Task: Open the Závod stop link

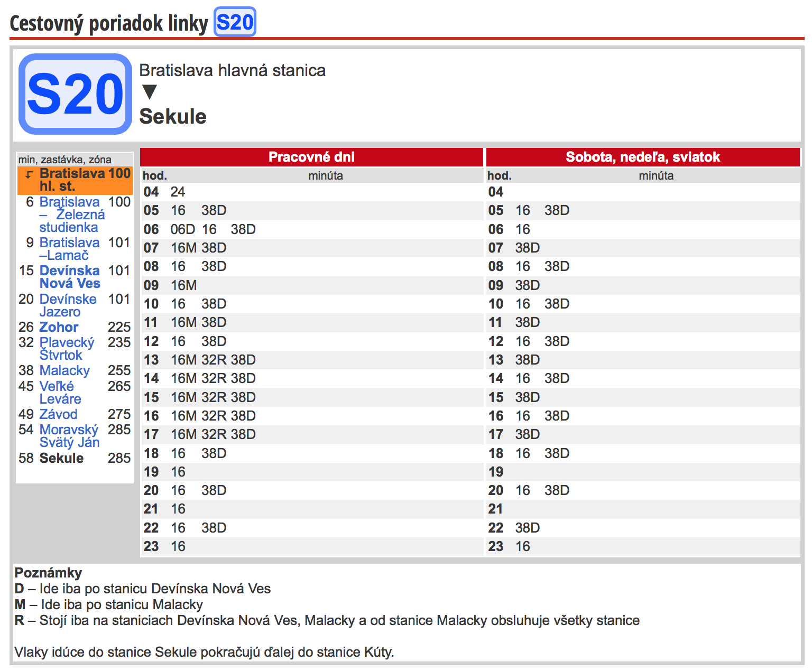Action: pos(58,414)
